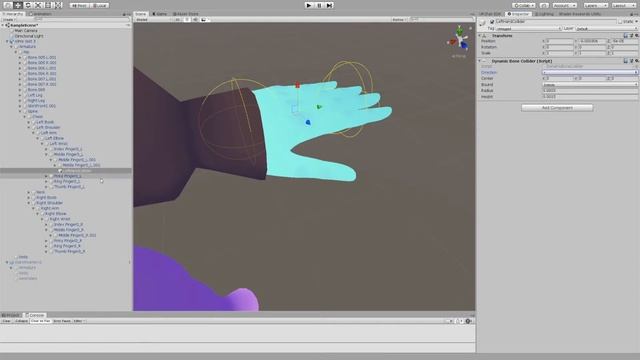Toggle scene lighting button

pos(187,20)
